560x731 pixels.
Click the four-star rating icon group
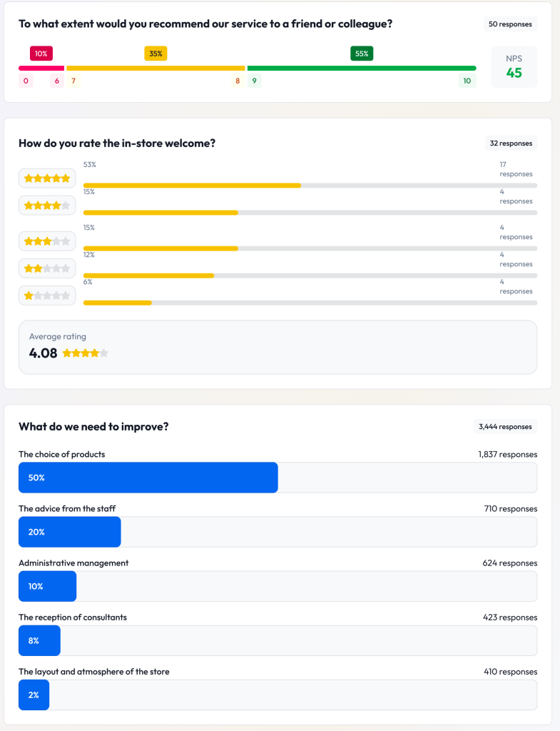point(47,205)
